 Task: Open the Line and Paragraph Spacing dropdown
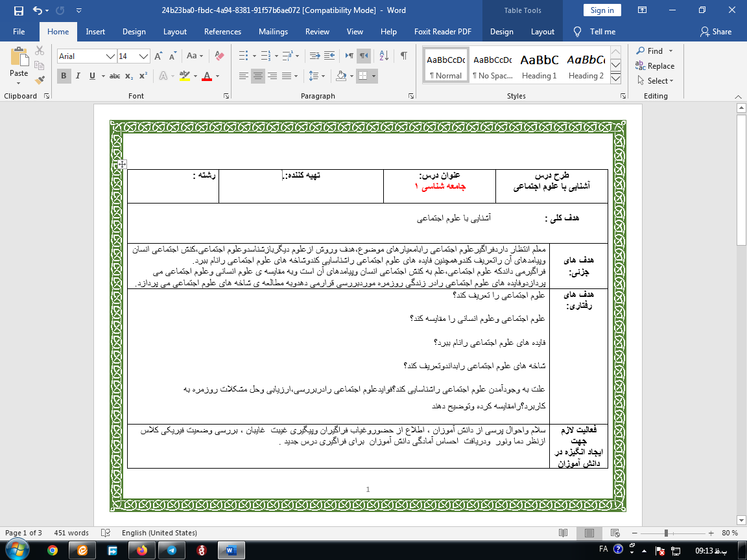pyautogui.click(x=315, y=76)
